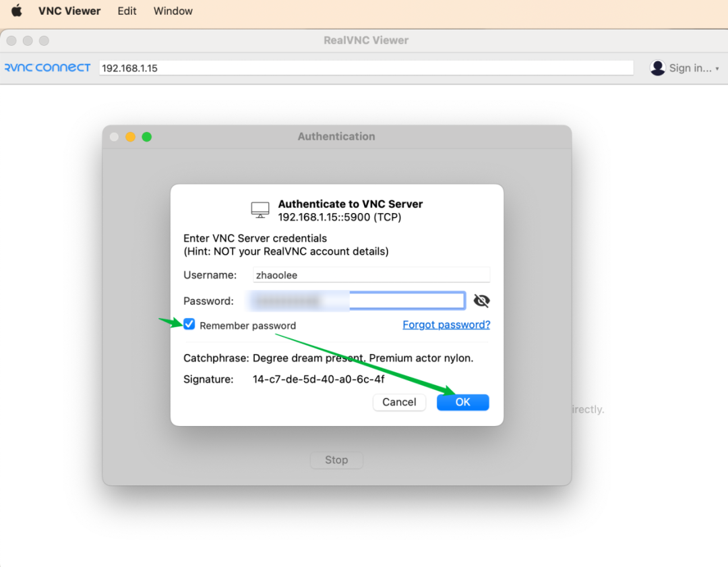Cancel the authentication dialog
Image resolution: width=728 pixels, height=567 pixels.
(x=399, y=402)
